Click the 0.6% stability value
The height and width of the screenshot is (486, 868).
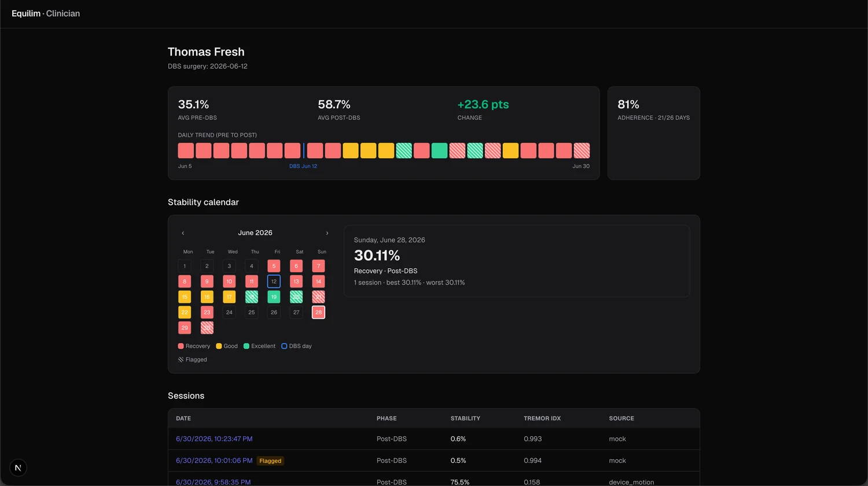tap(458, 439)
